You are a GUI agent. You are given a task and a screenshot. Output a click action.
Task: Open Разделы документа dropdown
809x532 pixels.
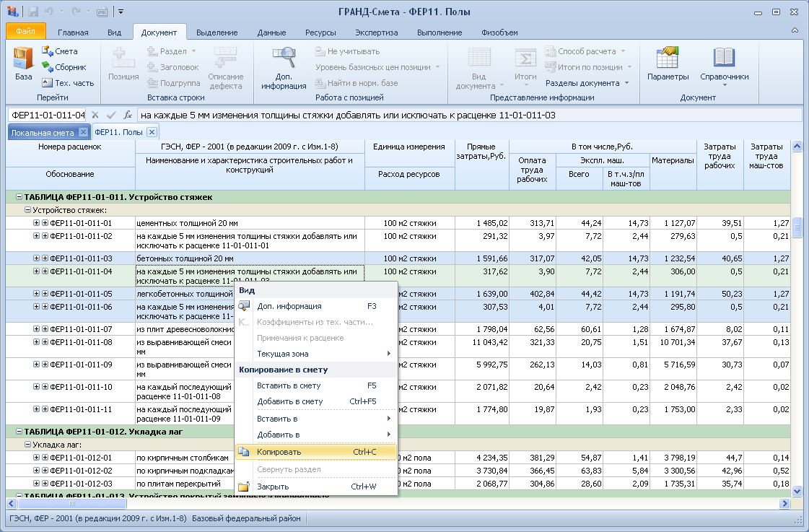click(x=587, y=82)
